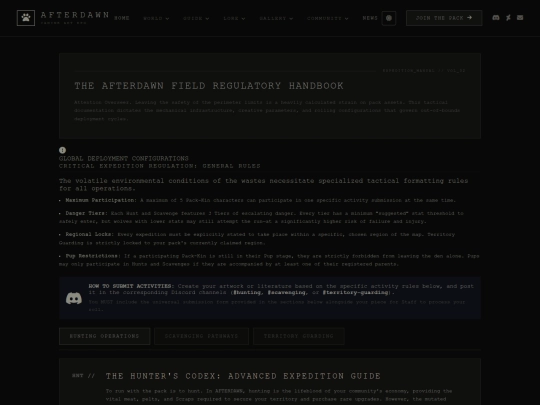This screenshot has width=540, height=405.
Task: Click the info icon above Global Deployment
Action: coord(62,150)
